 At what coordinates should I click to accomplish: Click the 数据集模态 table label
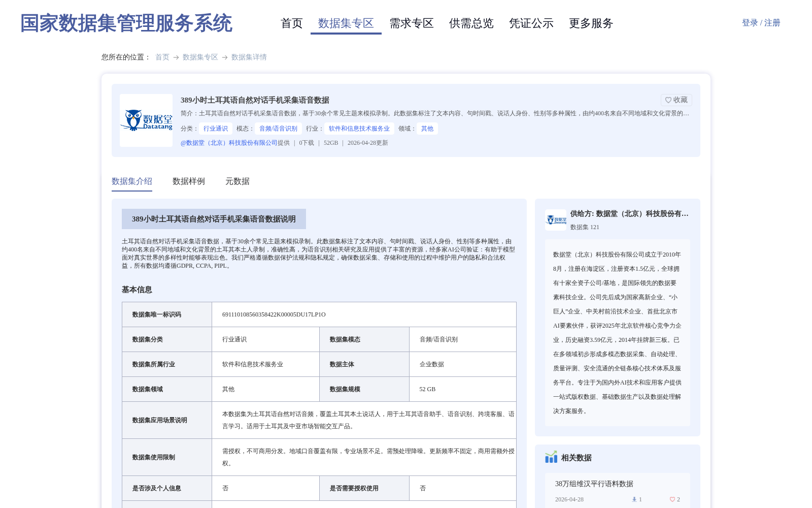pos(345,339)
